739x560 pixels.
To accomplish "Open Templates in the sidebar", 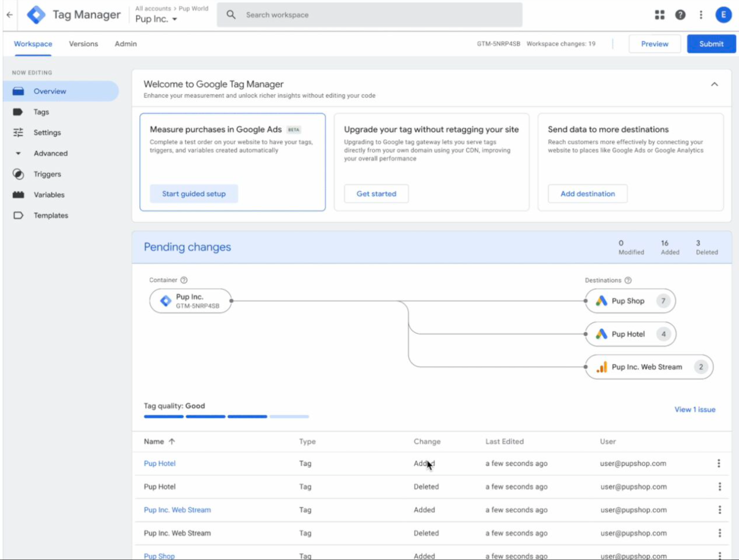I will point(51,215).
